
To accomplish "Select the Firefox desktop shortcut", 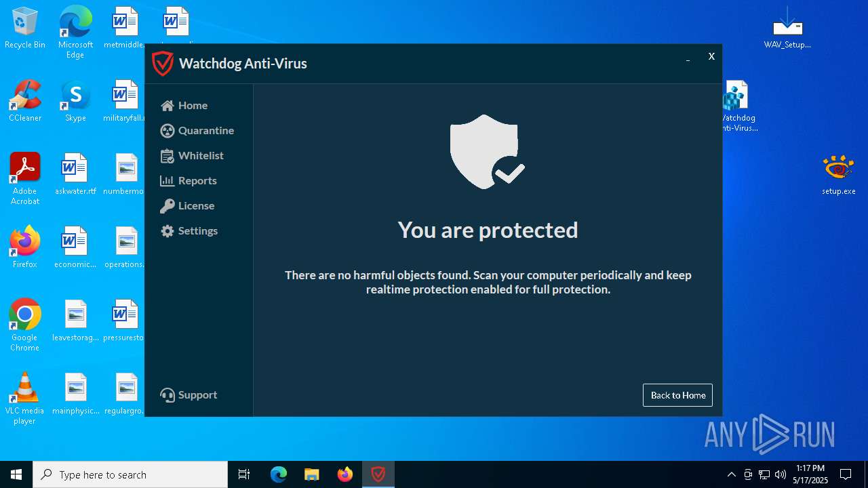I will tap(25, 247).
